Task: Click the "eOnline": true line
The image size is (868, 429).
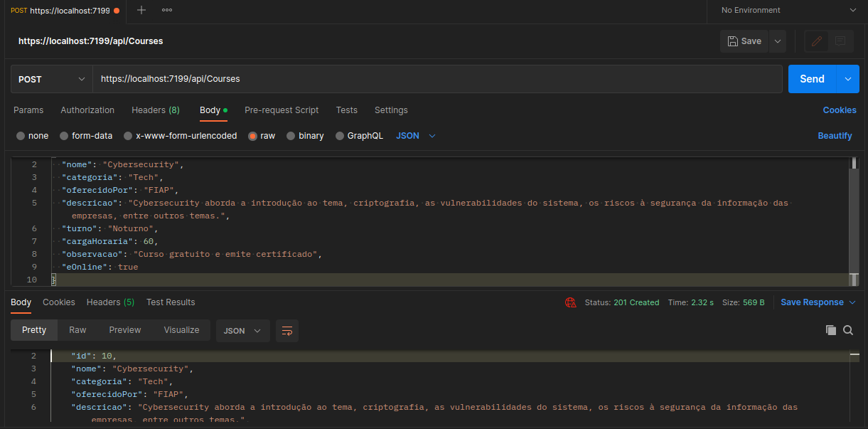Action: (100, 267)
